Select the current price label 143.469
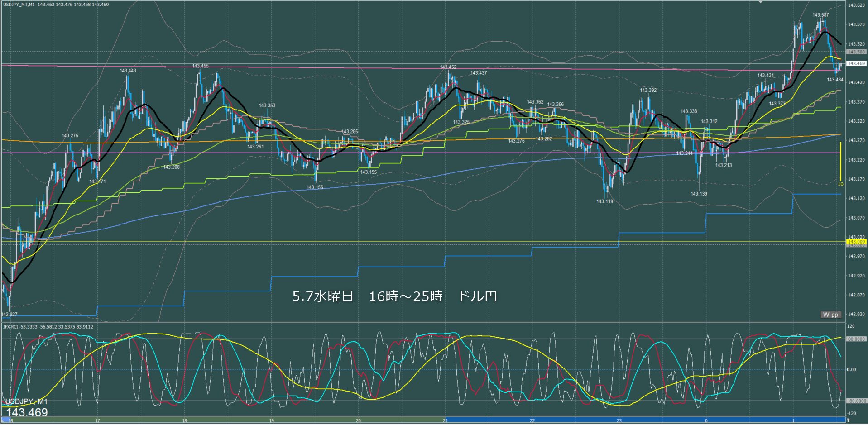 click(856, 63)
